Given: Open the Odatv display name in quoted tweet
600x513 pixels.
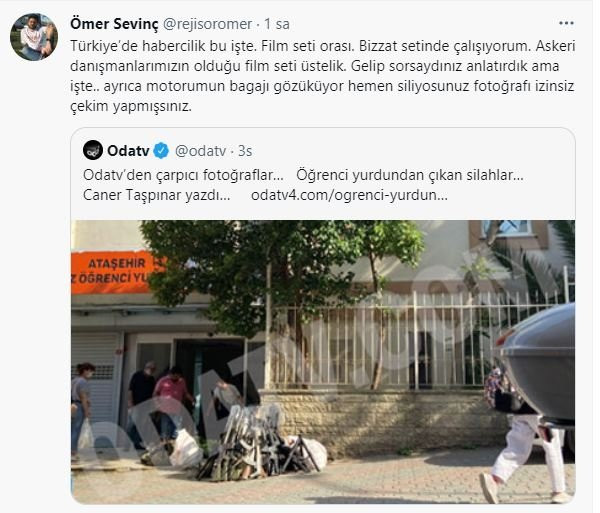Looking at the screenshot, I should pyautogui.click(x=128, y=151).
